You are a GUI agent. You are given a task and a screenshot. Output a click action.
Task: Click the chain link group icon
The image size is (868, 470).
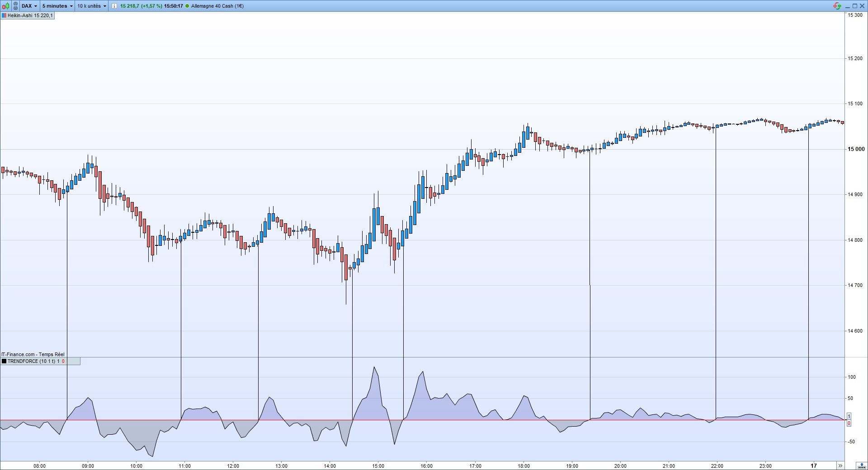point(16,6)
